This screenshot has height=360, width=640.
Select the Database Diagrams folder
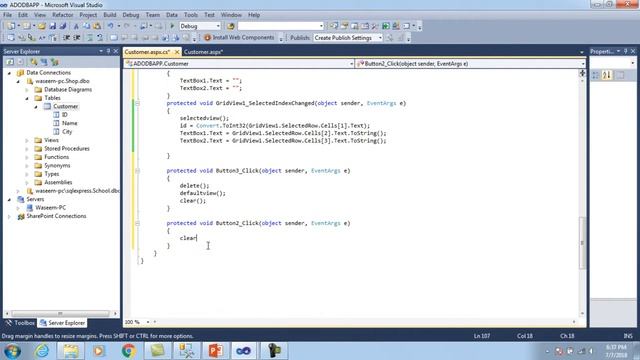click(68, 89)
